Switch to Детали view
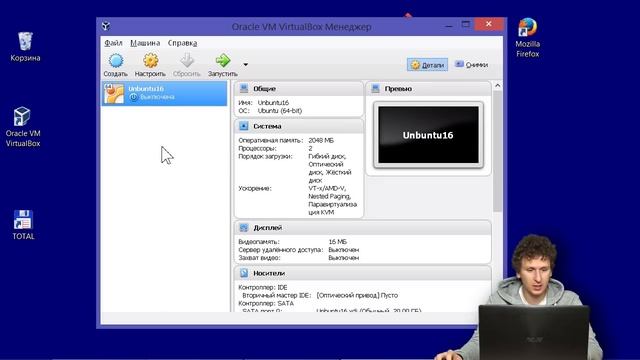Viewport: 640px width, 360px height. click(x=427, y=65)
